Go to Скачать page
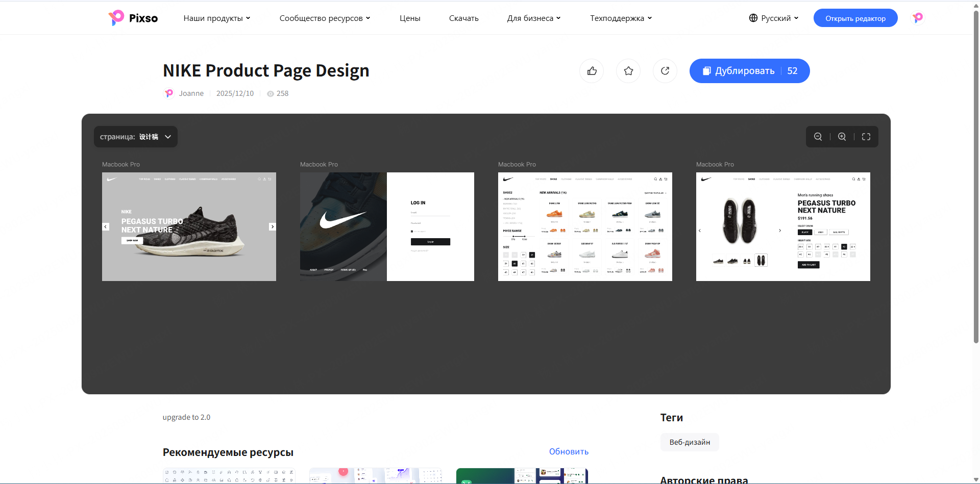 (463, 18)
